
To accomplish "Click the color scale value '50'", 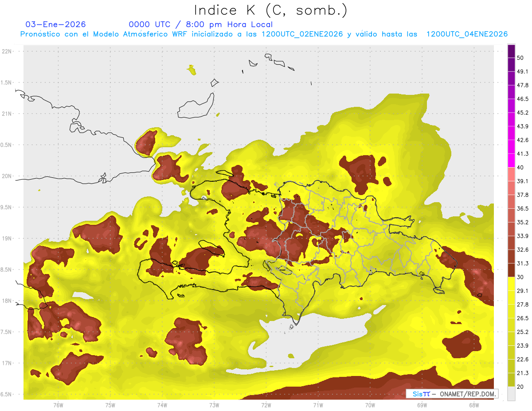I will click(x=521, y=58).
